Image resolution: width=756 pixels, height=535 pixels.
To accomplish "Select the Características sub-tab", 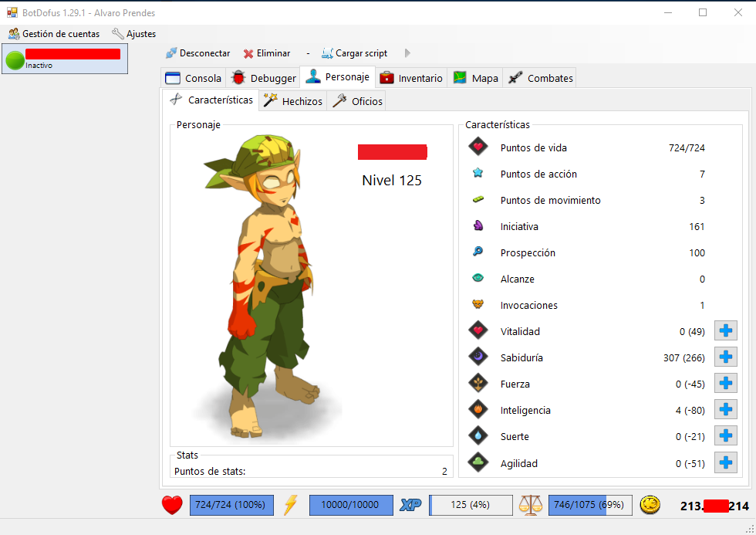I will coord(211,100).
